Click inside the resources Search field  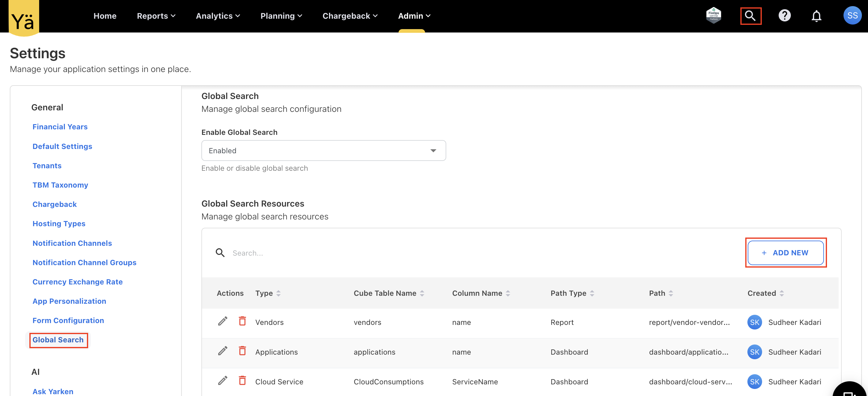[x=303, y=253]
